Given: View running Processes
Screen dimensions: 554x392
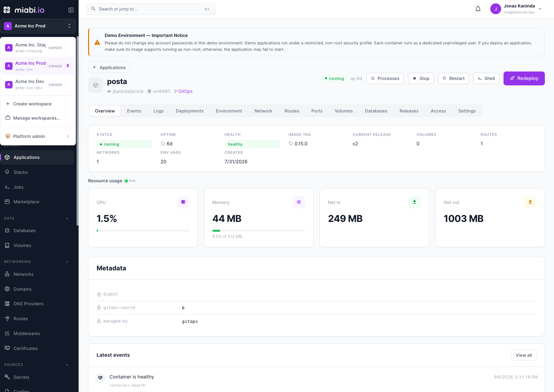Looking at the screenshot, I should [x=385, y=78].
